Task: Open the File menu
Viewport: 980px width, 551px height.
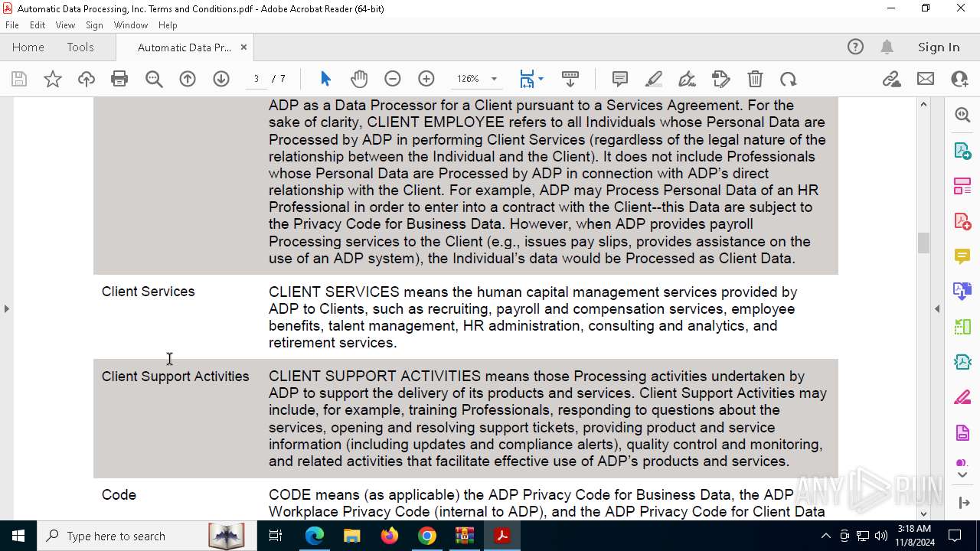Action: pyautogui.click(x=12, y=25)
